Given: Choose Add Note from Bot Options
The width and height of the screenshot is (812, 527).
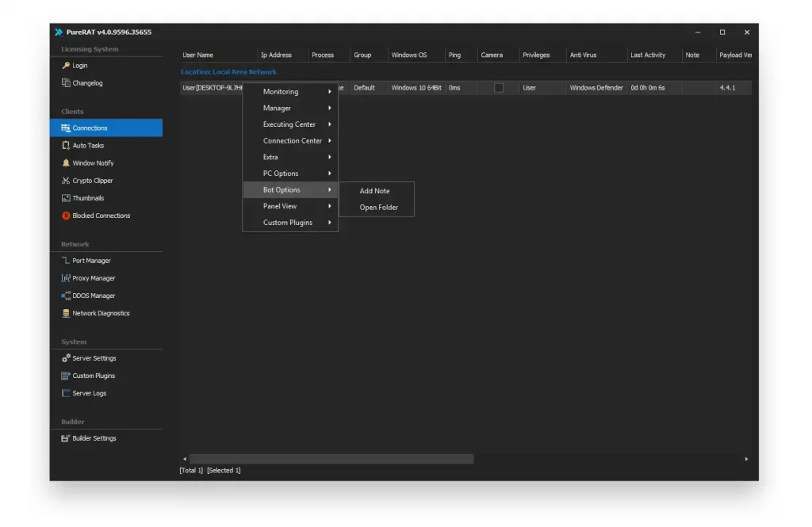Looking at the screenshot, I should [x=375, y=191].
